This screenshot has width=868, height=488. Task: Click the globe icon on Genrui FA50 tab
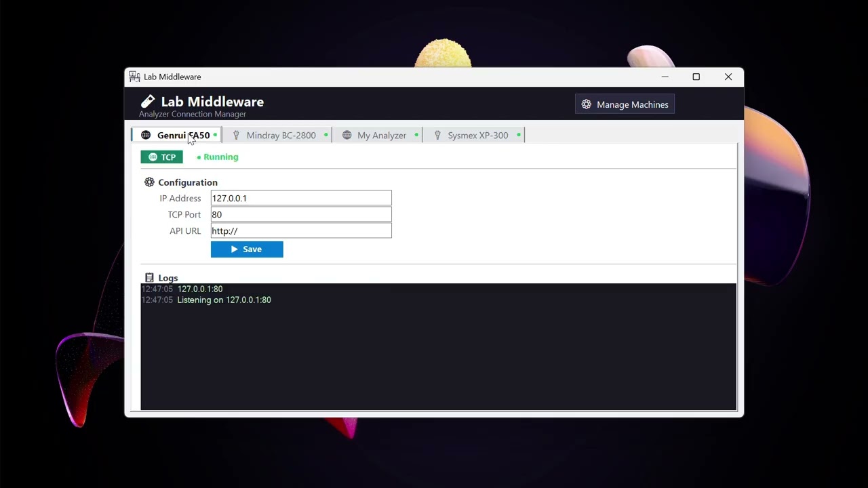[x=146, y=136]
